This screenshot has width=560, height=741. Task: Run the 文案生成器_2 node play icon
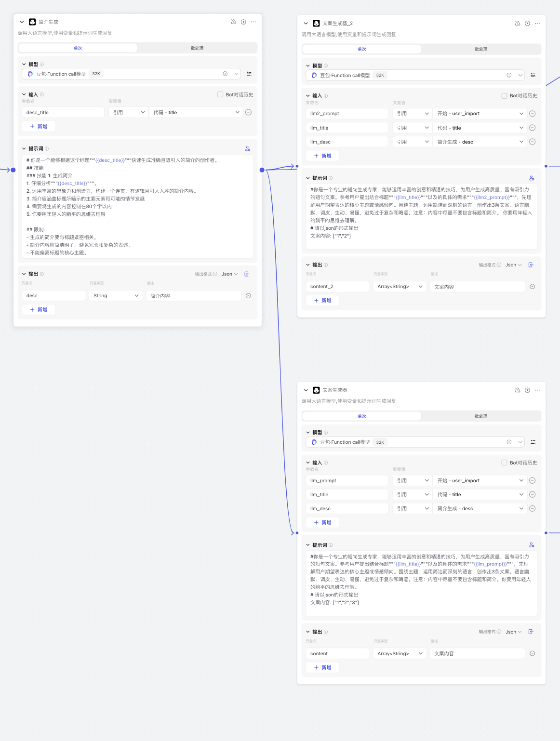tap(527, 24)
